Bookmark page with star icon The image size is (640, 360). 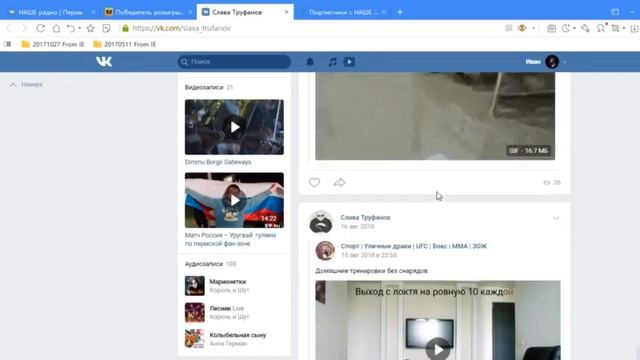[x=91, y=28]
